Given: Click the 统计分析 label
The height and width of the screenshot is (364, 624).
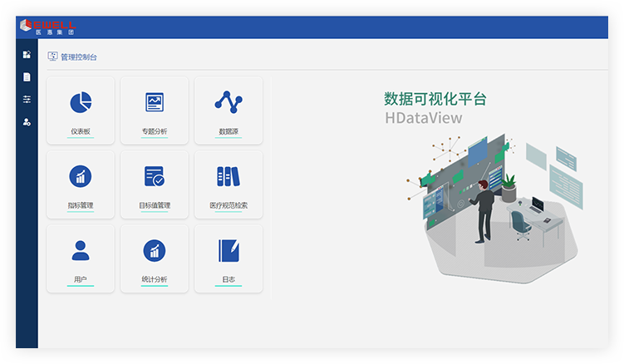Looking at the screenshot, I should [x=155, y=279].
